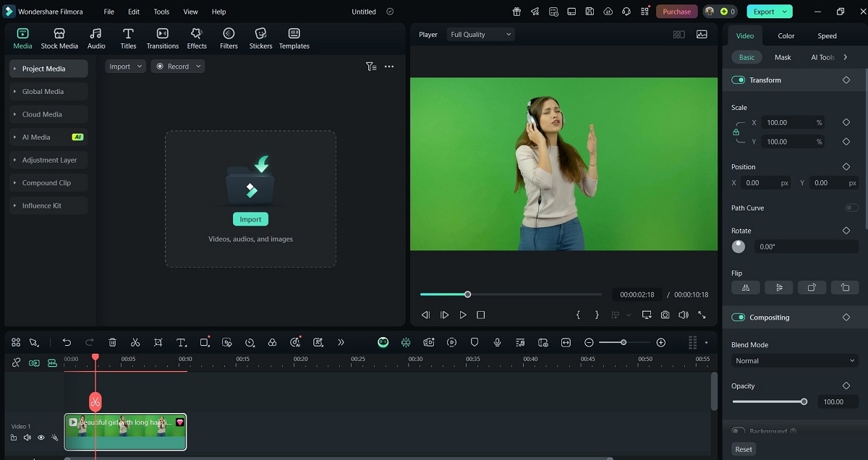Open the Effects panel
The height and width of the screenshot is (460, 868).
(x=197, y=38)
